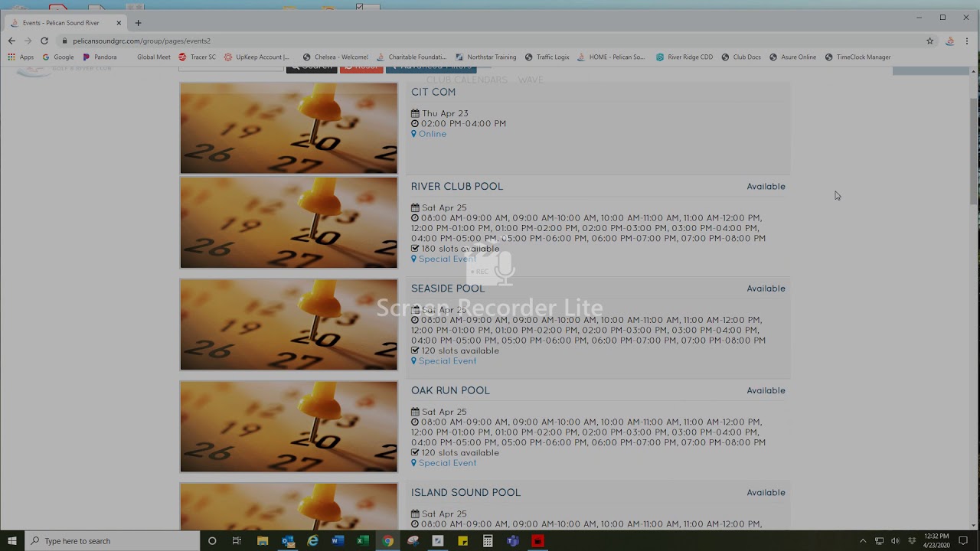
Task: Open the ISLAND SOUND POOL event
Action: [465, 493]
